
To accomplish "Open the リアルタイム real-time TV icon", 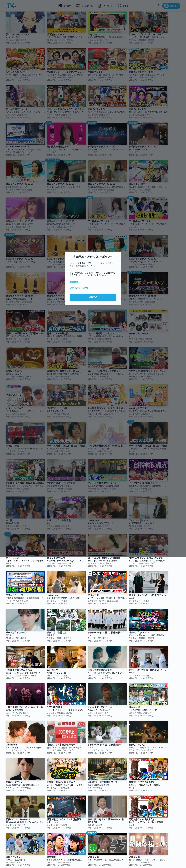I will pos(78,6).
